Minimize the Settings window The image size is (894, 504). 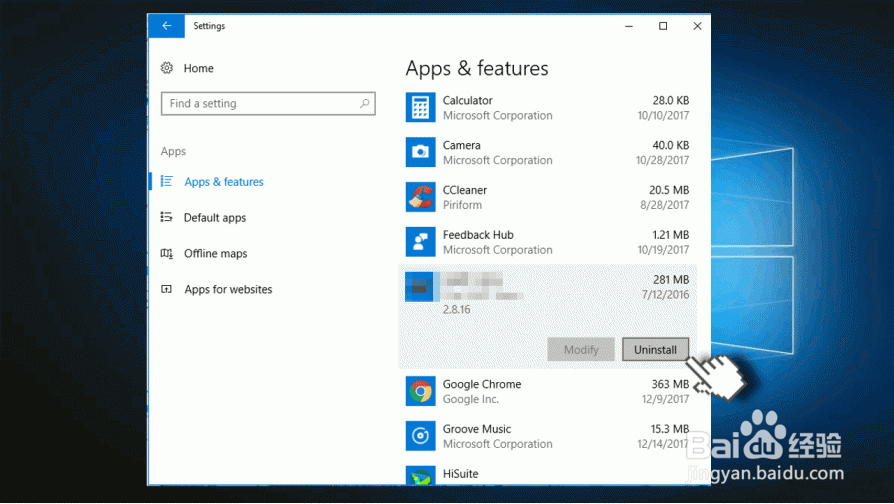tap(629, 26)
